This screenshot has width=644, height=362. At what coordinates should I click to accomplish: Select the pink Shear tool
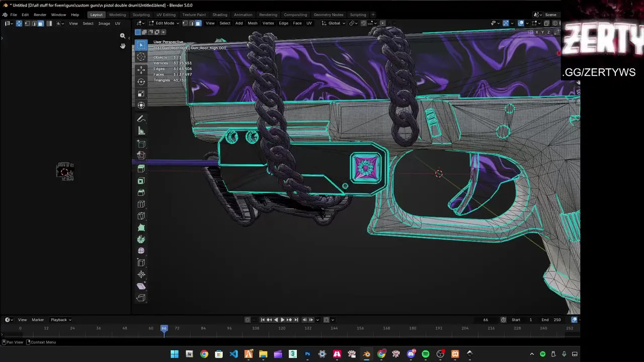pyautogui.click(x=141, y=286)
